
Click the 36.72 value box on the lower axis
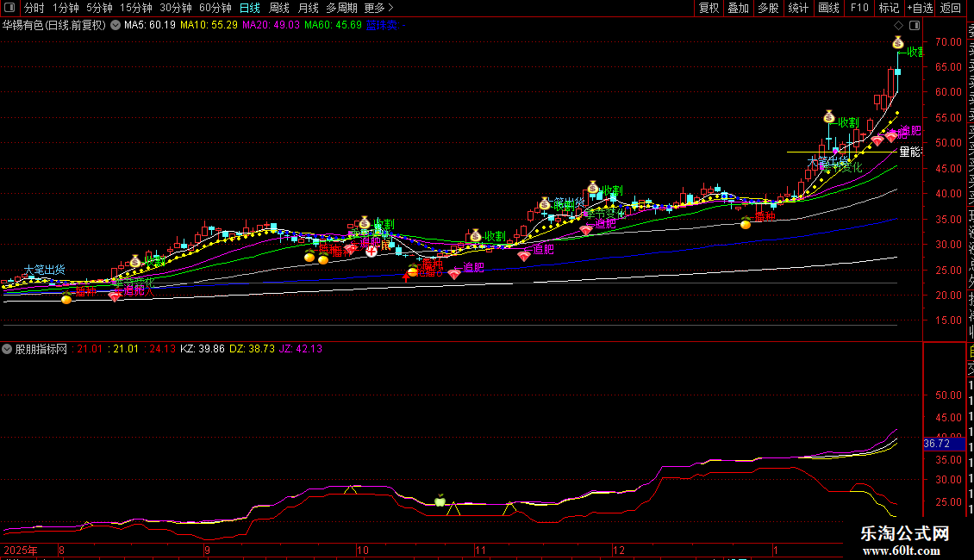[945, 444]
